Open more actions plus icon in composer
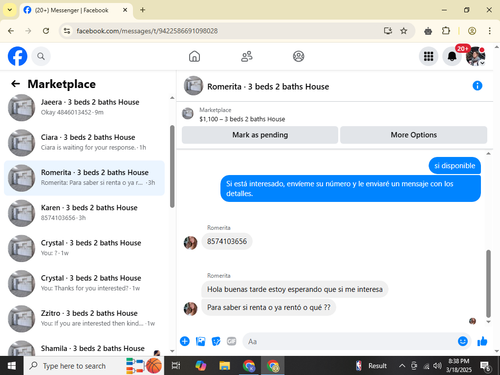Screen dimensions: 500x375 click(185, 341)
